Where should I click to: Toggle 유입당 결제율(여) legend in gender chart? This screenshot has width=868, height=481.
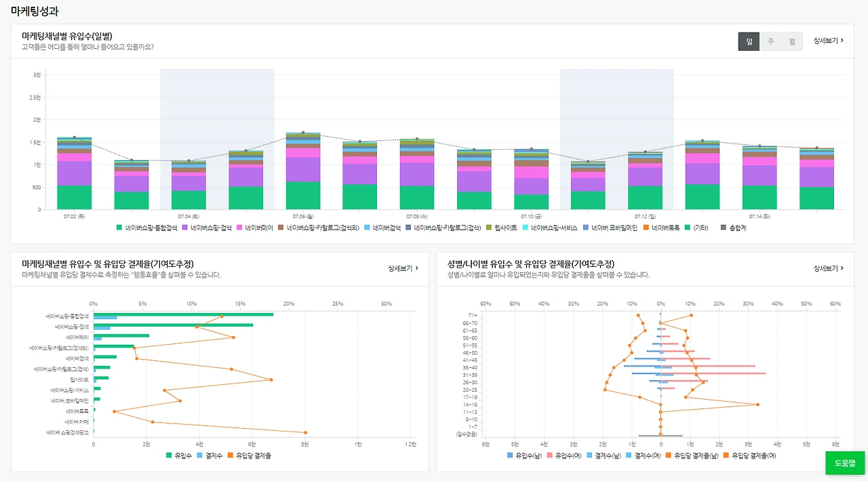[750, 455]
